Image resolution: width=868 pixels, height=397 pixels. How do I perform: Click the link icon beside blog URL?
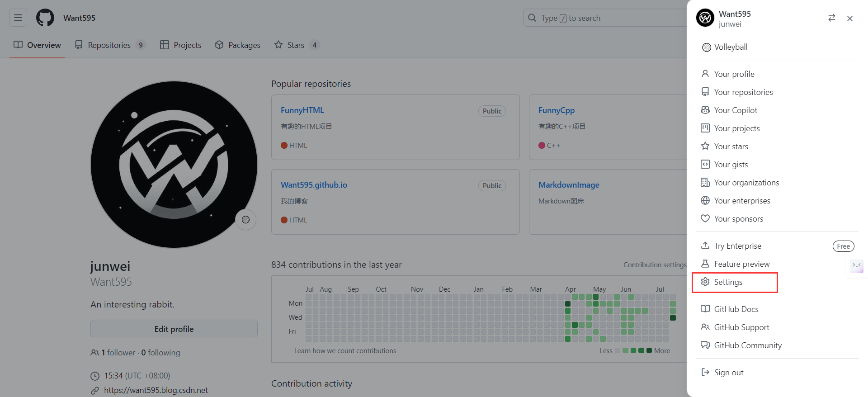[x=95, y=390]
